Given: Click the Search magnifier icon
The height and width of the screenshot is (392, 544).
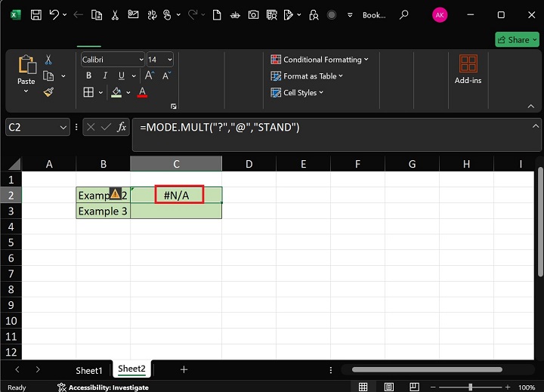Looking at the screenshot, I should pos(403,15).
